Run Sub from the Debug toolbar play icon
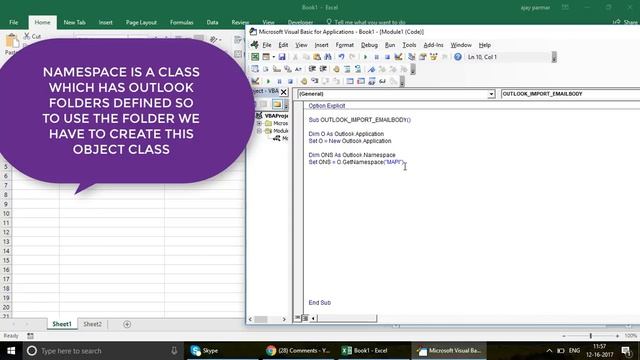This screenshot has width=640, height=360. 268,81
